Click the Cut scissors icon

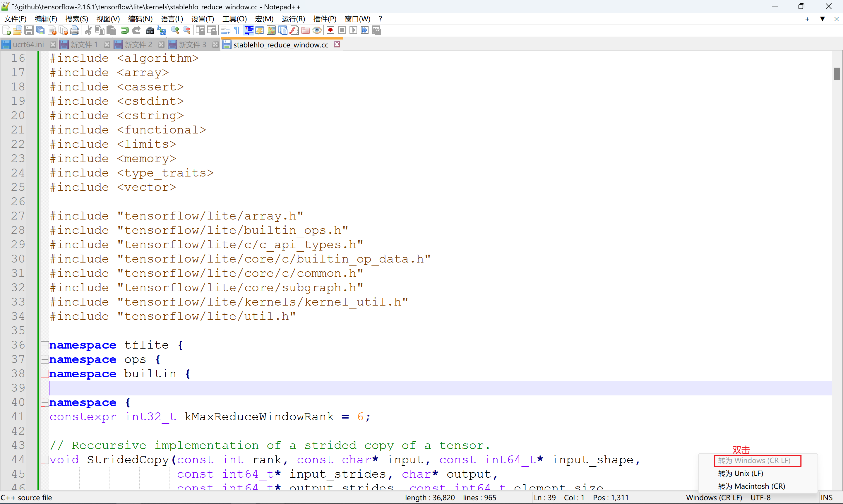(x=88, y=30)
